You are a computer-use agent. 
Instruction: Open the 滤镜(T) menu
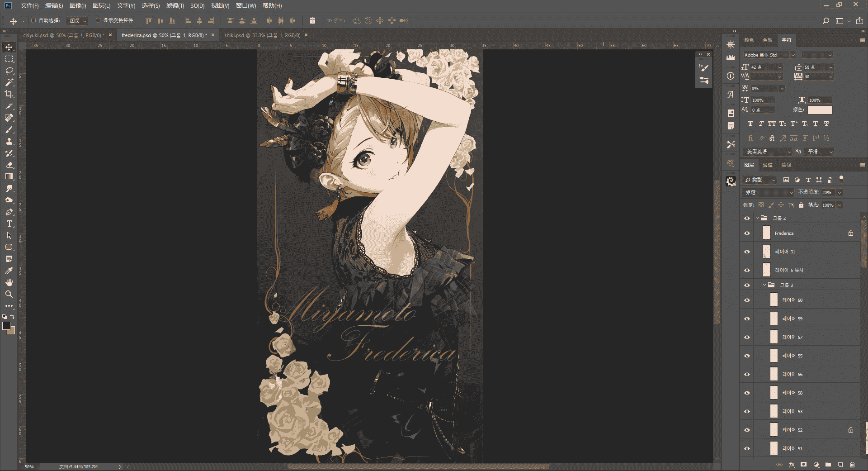[175, 5]
